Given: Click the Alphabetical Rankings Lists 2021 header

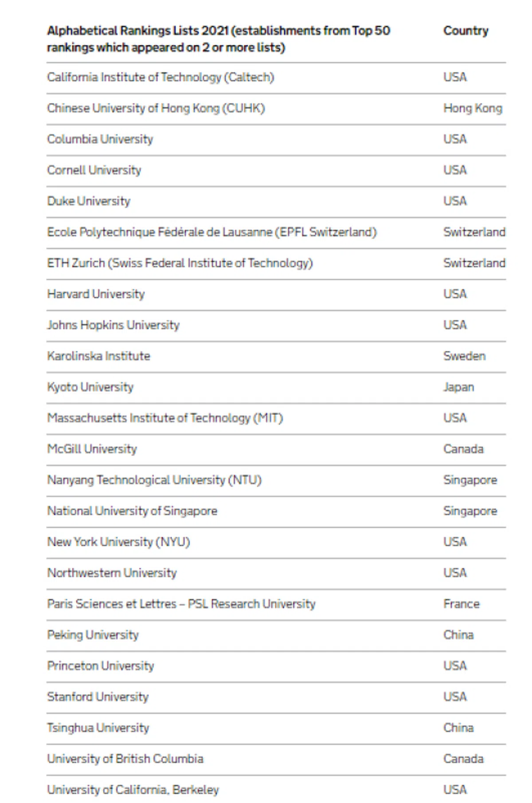Looking at the screenshot, I should tap(218, 39).
